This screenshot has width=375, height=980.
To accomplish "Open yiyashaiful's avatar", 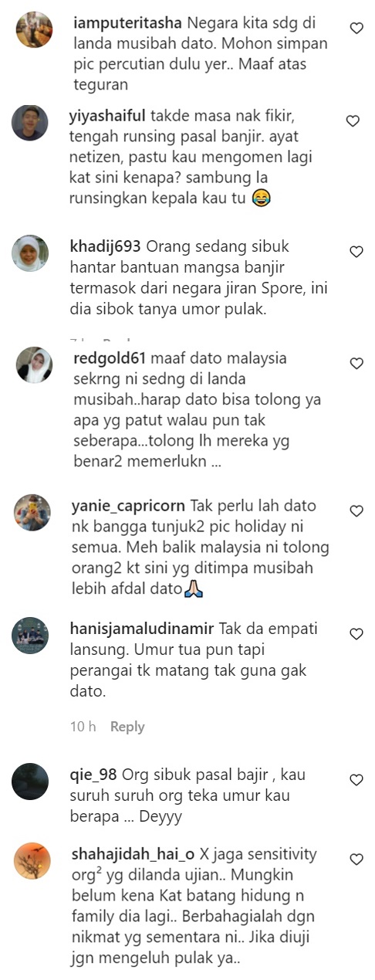I will click(31, 122).
